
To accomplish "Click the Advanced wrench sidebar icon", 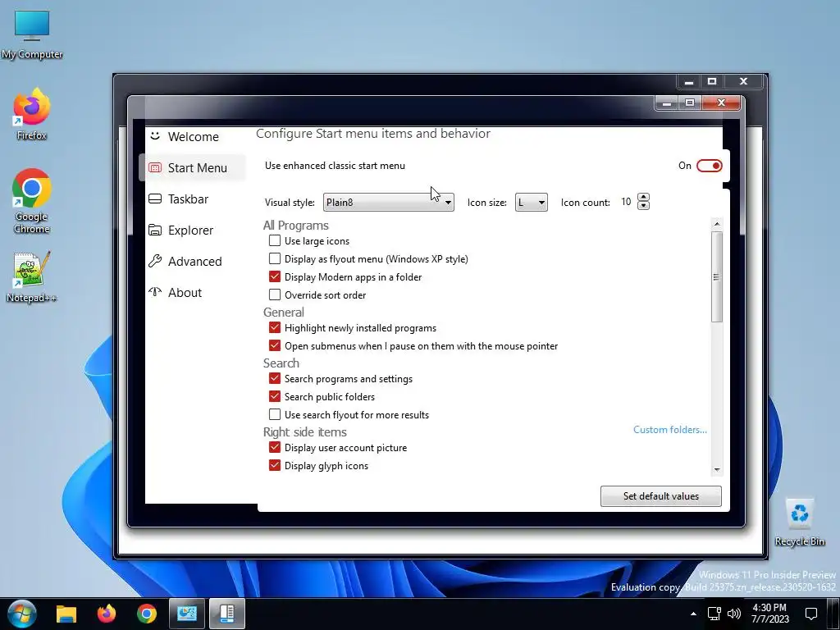I will (155, 261).
